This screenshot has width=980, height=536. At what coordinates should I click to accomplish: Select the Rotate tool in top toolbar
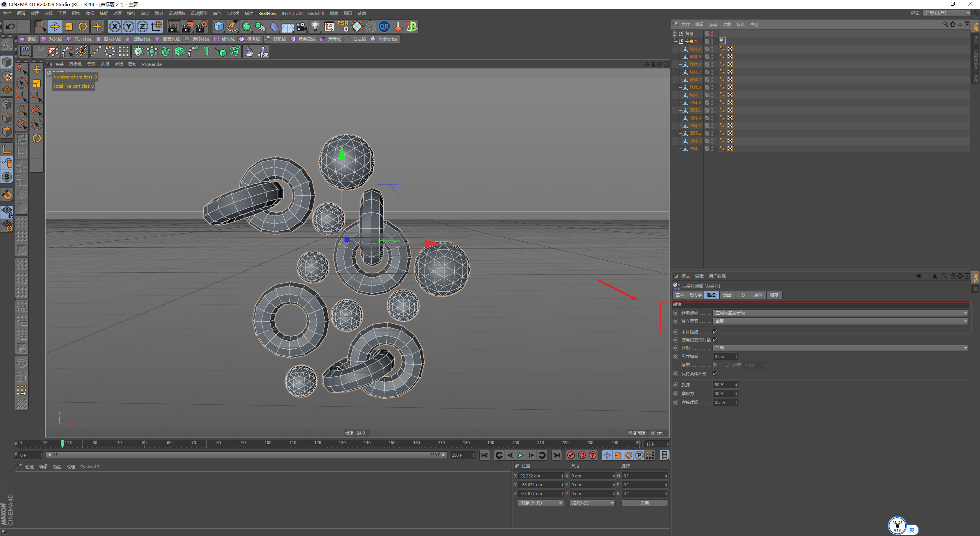click(83, 26)
